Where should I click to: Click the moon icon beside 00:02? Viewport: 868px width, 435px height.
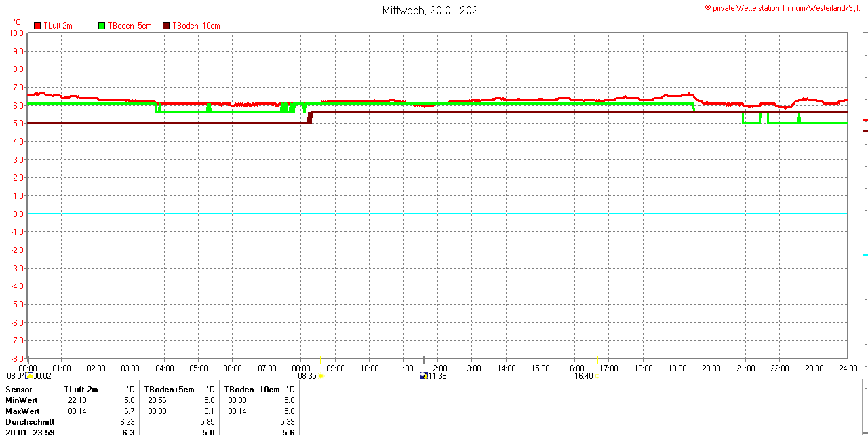[x=30, y=376]
